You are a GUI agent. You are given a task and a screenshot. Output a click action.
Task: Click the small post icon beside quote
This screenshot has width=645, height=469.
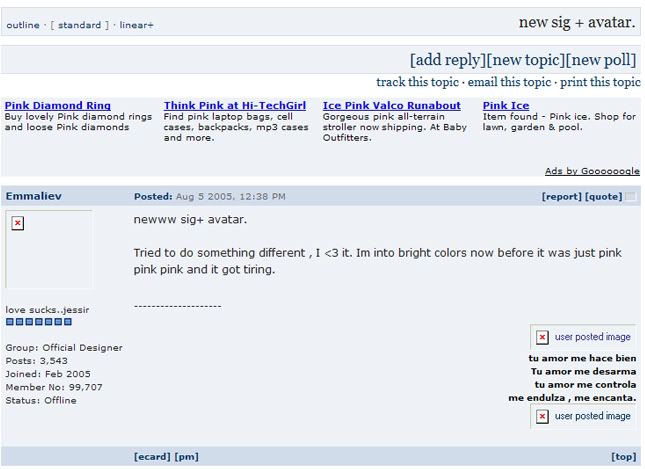point(630,196)
